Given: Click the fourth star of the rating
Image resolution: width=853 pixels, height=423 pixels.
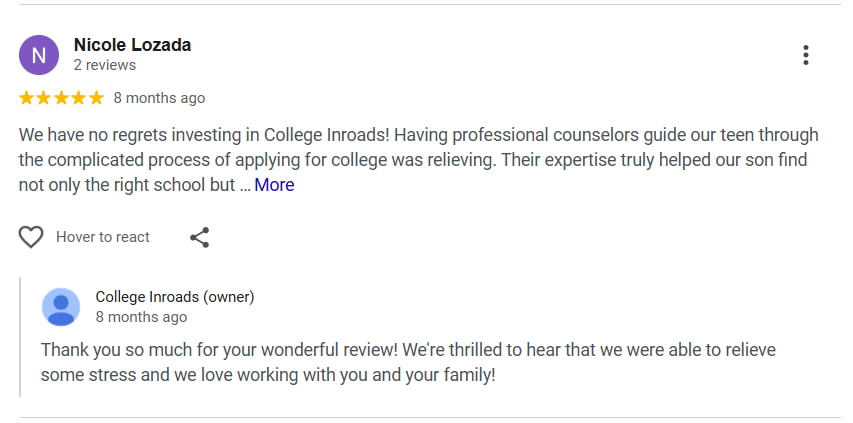Looking at the screenshot, I should pyautogui.click(x=78, y=98).
